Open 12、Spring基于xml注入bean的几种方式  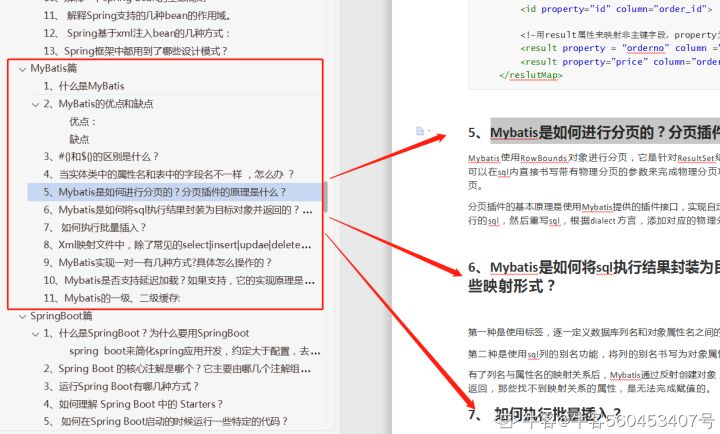pyautogui.click(x=137, y=33)
